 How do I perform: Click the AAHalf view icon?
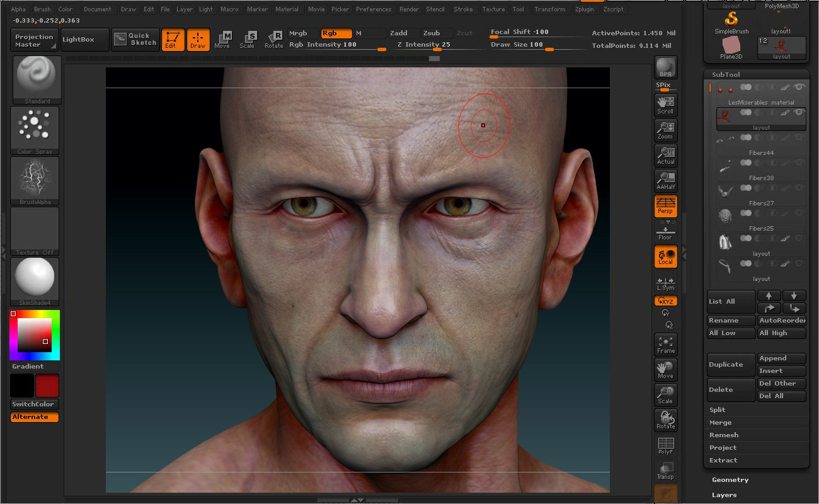coord(666,181)
